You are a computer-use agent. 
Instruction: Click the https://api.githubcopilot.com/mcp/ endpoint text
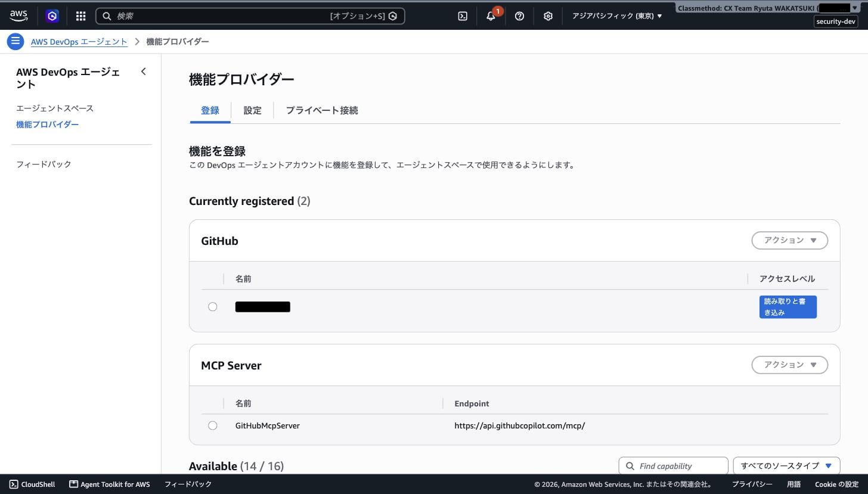click(520, 425)
